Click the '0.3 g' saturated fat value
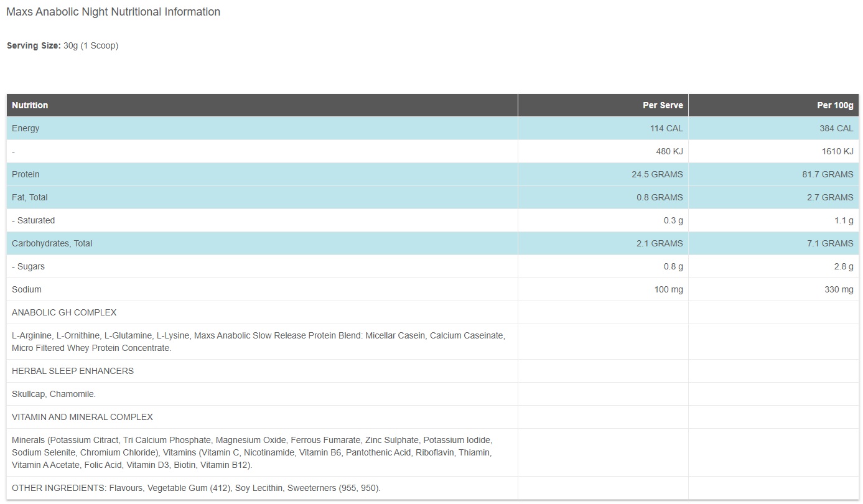 (673, 220)
